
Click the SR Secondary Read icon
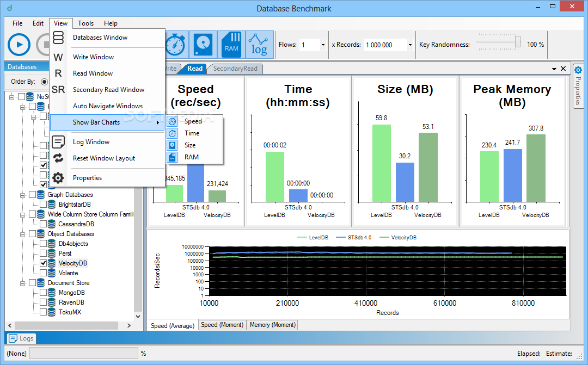[x=58, y=90]
